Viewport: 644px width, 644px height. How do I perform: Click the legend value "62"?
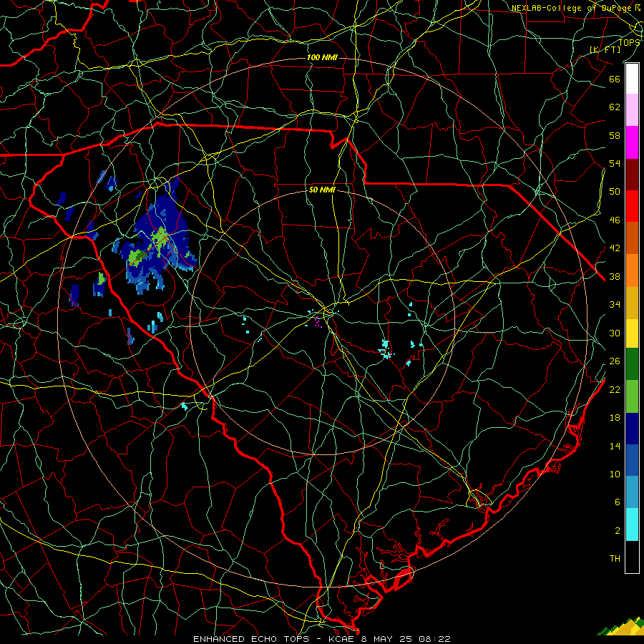[x=615, y=107]
